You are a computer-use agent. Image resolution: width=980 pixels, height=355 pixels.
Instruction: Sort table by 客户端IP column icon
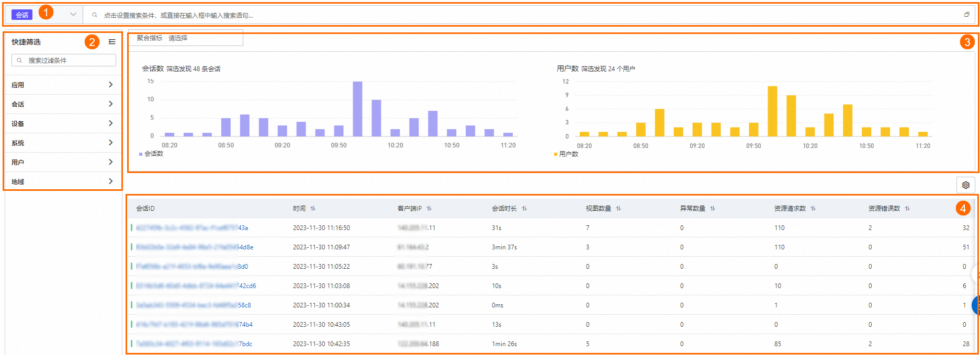(x=429, y=209)
